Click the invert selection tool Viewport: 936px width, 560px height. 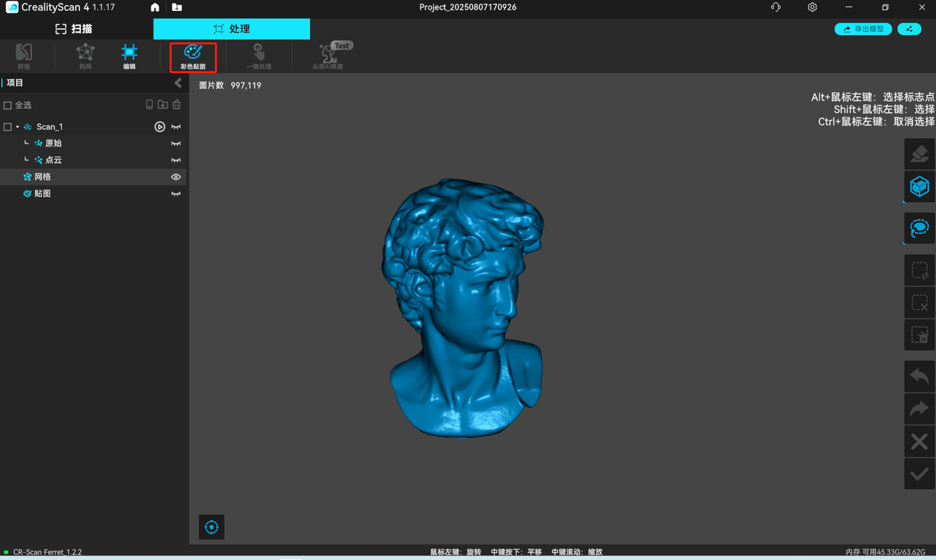point(919,270)
